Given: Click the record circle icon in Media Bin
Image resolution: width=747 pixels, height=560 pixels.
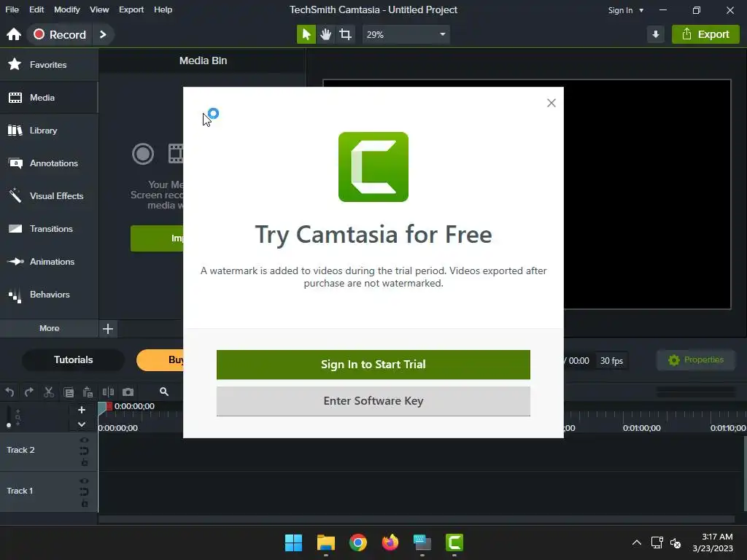Looking at the screenshot, I should [143, 154].
